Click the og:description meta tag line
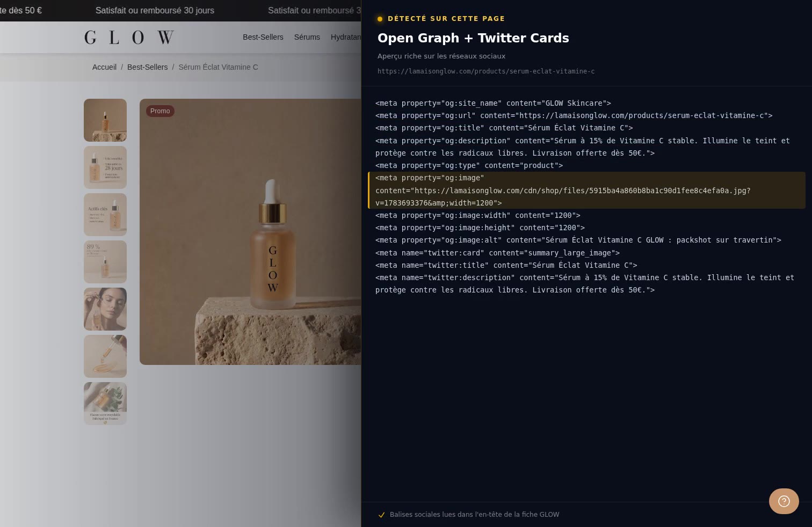The image size is (812, 527). coord(583,147)
